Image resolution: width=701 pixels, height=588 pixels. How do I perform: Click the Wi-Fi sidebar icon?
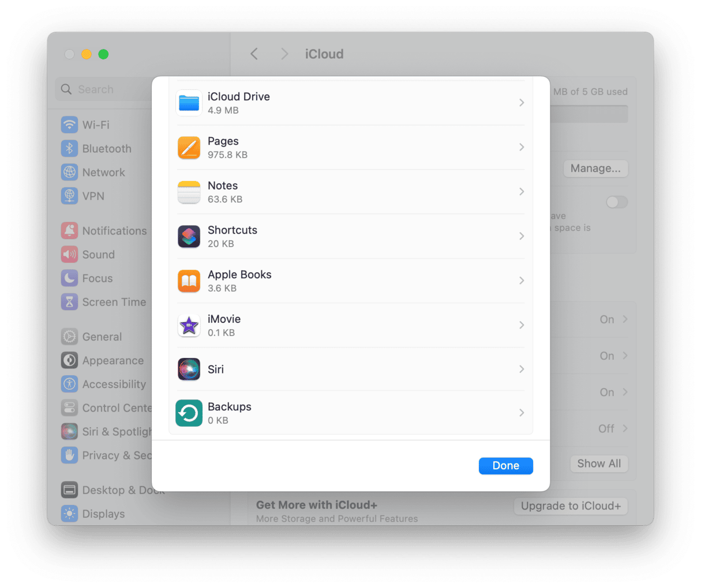(69, 125)
